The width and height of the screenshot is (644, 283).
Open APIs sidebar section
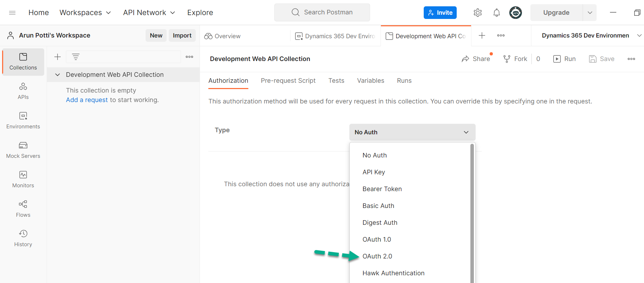point(23,91)
